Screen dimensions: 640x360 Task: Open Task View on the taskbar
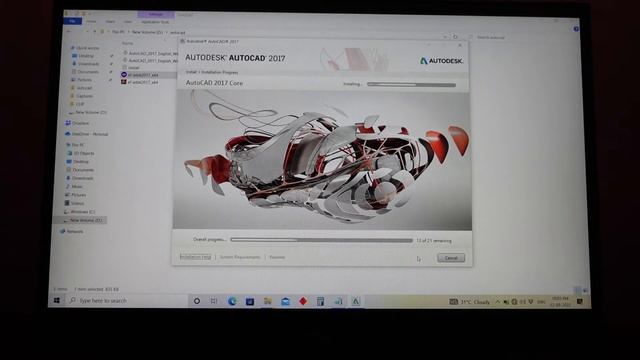click(x=214, y=301)
